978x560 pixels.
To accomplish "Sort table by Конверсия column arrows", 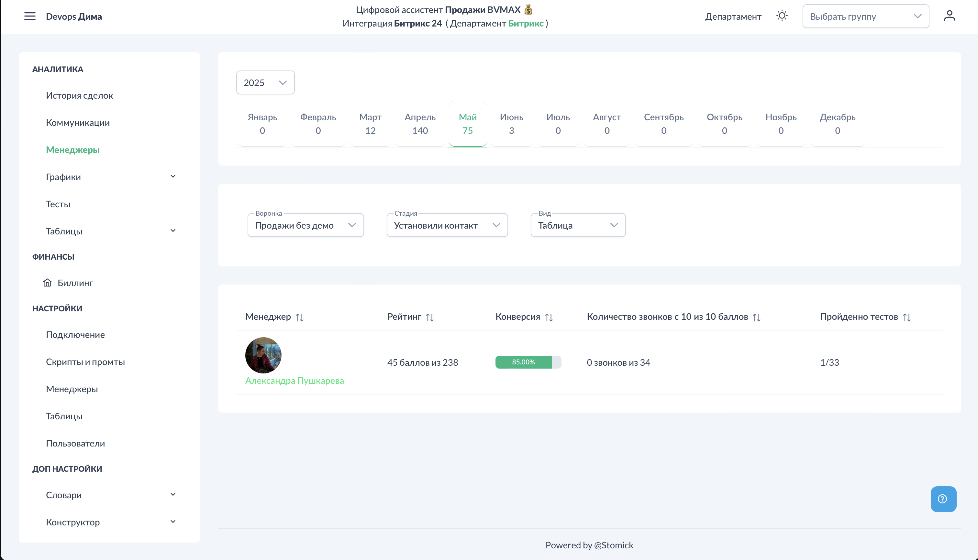I will point(549,317).
